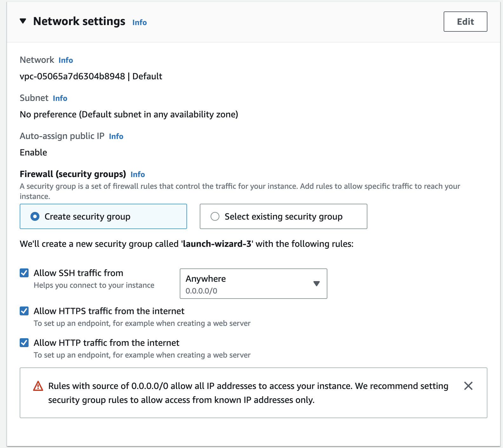Click the Edit button
This screenshot has height=448, width=503.
click(x=465, y=22)
